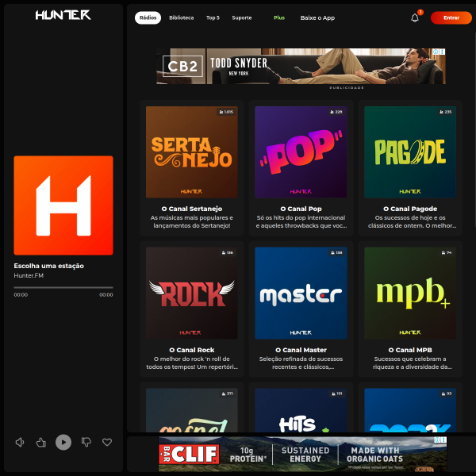Click the Hunter logo in the sidebar
Viewport: 476px width, 476px height.
point(63,15)
